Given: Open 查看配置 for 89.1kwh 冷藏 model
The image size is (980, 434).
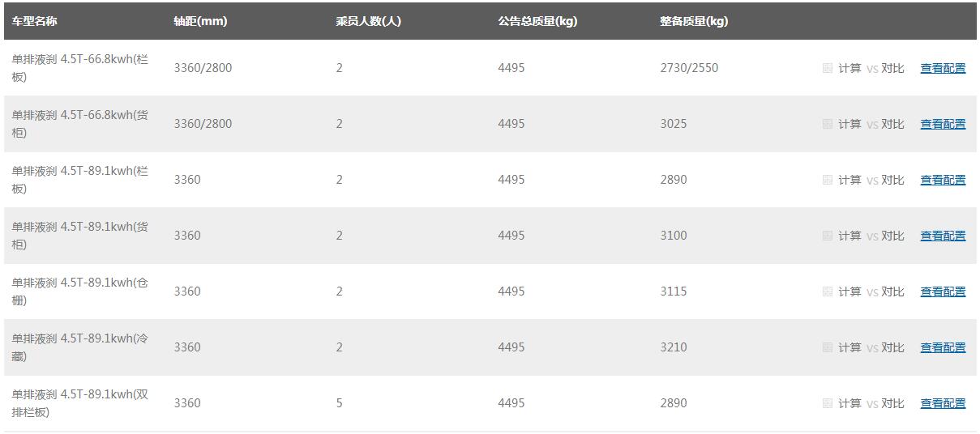Looking at the screenshot, I should tap(943, 347).
